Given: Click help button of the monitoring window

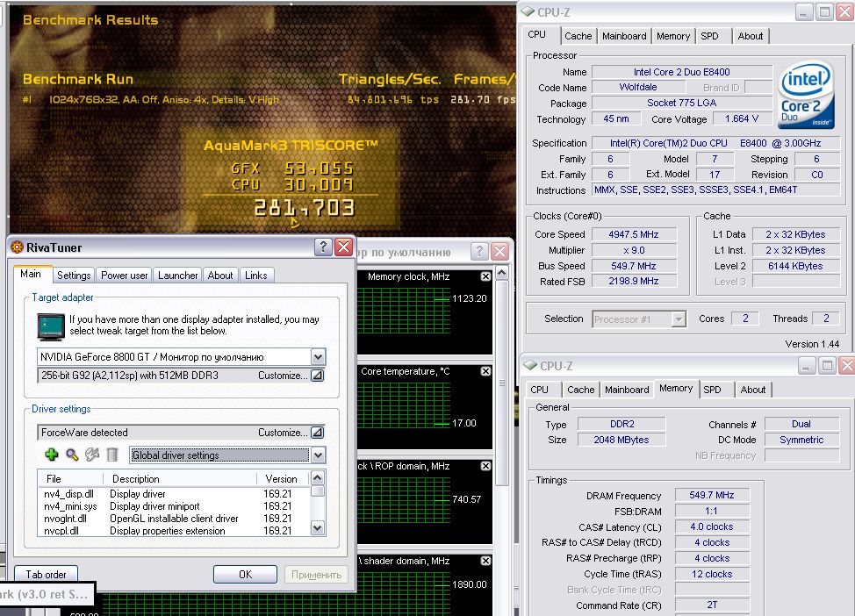Looking at the screenshot, I should tap(478, 251).
